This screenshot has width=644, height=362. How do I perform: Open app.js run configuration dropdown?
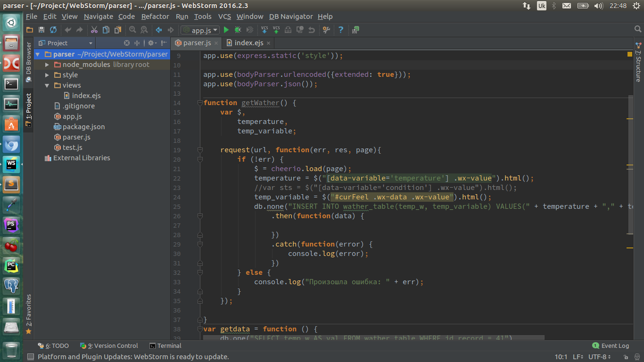click(x=200, y=30)
